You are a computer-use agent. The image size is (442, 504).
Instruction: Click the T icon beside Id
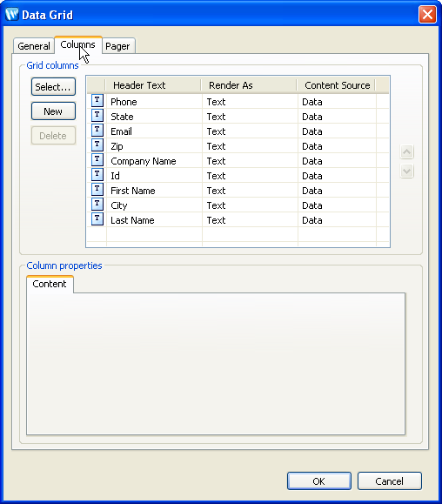(97, 175)
